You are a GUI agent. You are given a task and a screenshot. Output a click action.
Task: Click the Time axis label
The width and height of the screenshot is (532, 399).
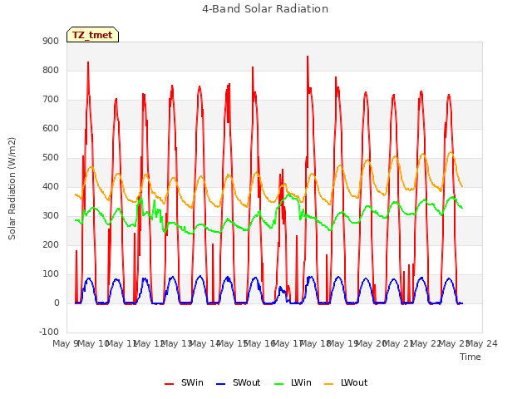pos(470,357)
